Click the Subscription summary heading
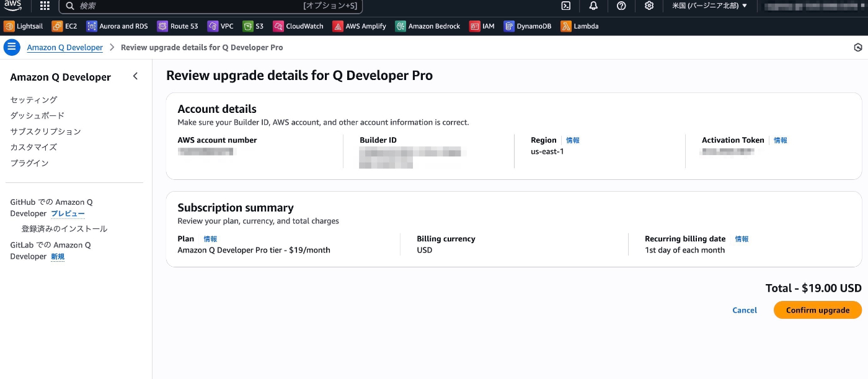 (x=236, y=207)
